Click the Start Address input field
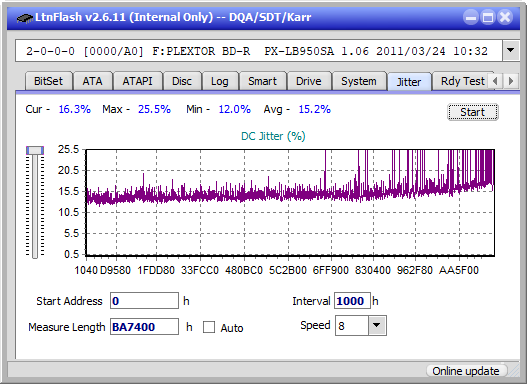This screenshot has width=527, height=384. (x=144, y=301)
